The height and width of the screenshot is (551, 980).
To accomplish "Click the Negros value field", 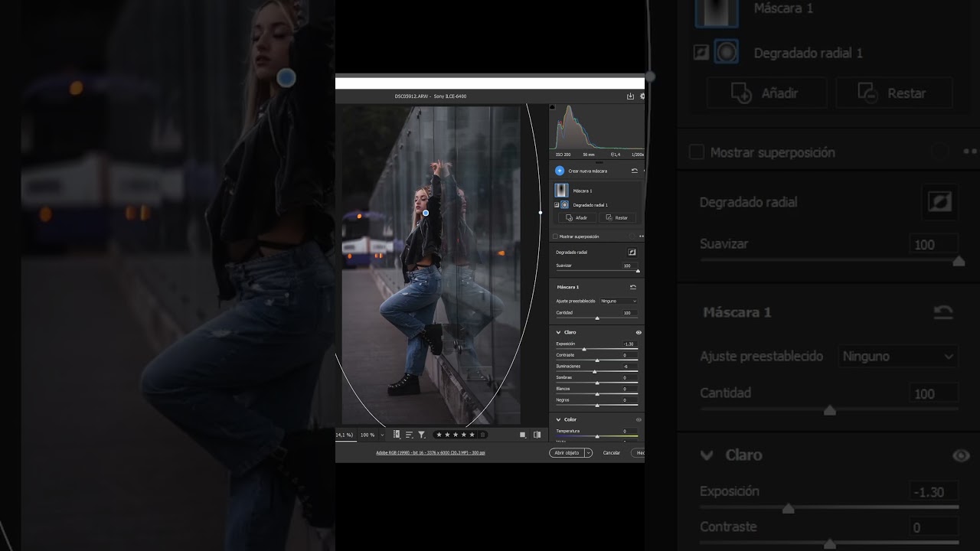I will (629, 400).
